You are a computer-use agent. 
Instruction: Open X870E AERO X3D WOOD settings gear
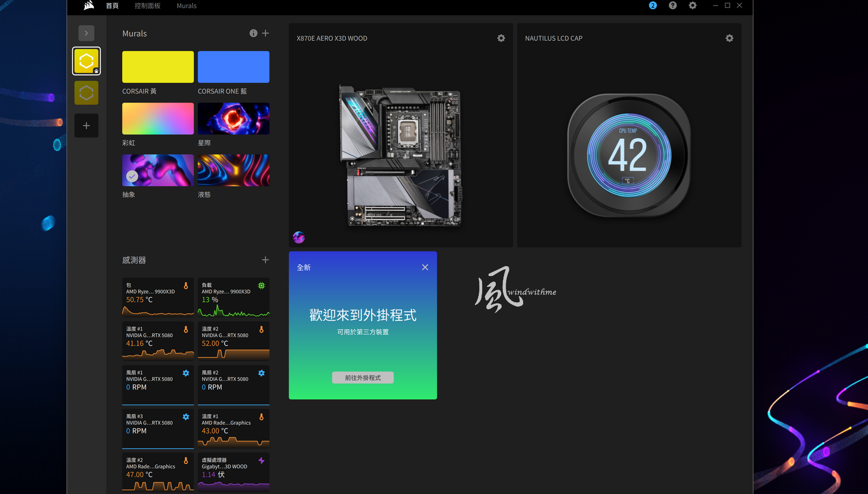point(501,38)
